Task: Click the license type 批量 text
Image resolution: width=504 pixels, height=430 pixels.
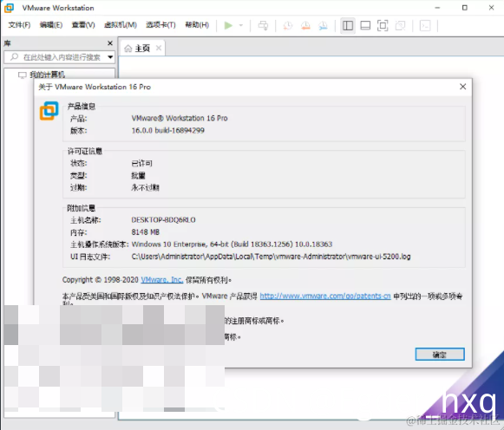Action: click(x=138, y=176)
